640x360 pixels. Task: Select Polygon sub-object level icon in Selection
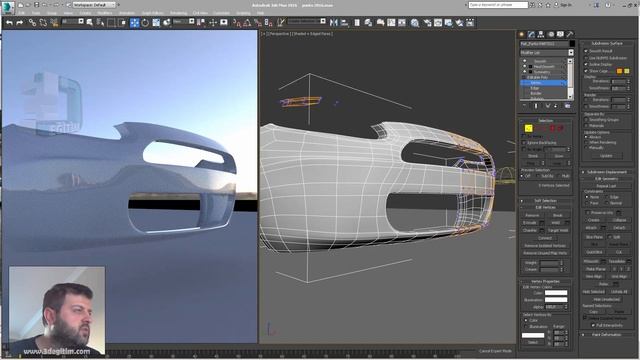[553, 128]
